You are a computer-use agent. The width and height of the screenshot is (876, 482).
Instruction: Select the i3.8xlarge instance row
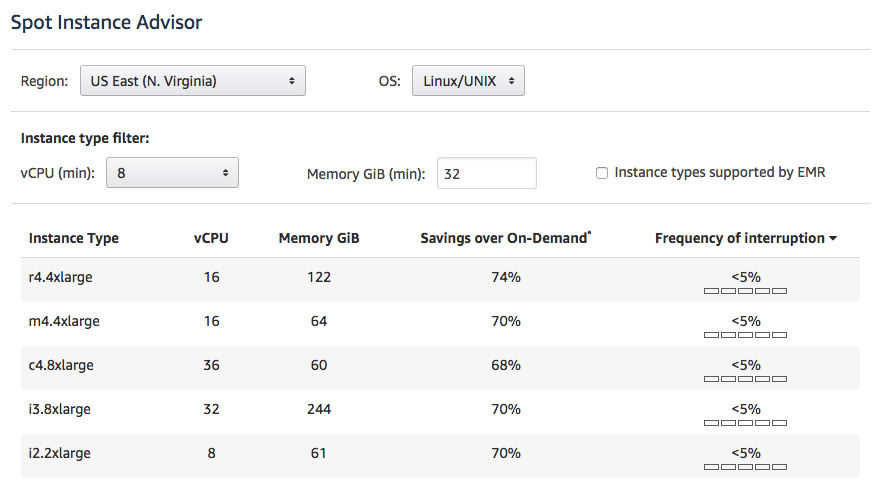pos(440,412)
